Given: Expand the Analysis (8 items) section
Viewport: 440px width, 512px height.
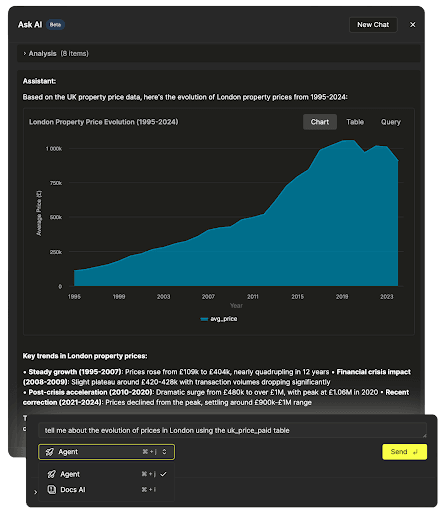Looking at the screenshot, I should coord(56,53).
